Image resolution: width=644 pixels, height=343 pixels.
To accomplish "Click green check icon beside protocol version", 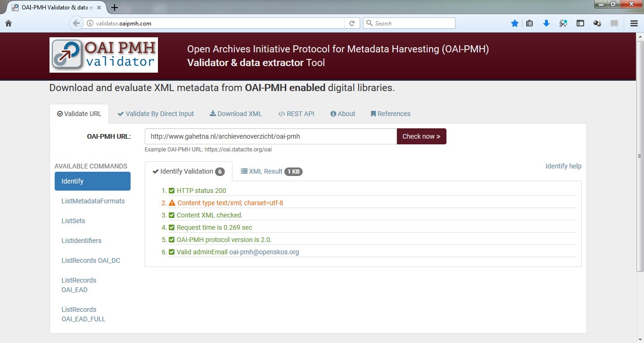I will pyautogui.click(x=172, y=240).
